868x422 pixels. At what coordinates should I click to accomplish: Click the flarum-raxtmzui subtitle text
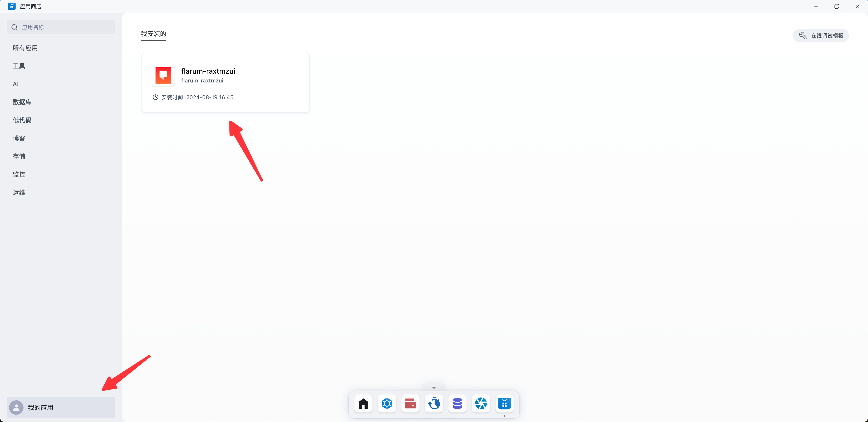click(202, 80)
